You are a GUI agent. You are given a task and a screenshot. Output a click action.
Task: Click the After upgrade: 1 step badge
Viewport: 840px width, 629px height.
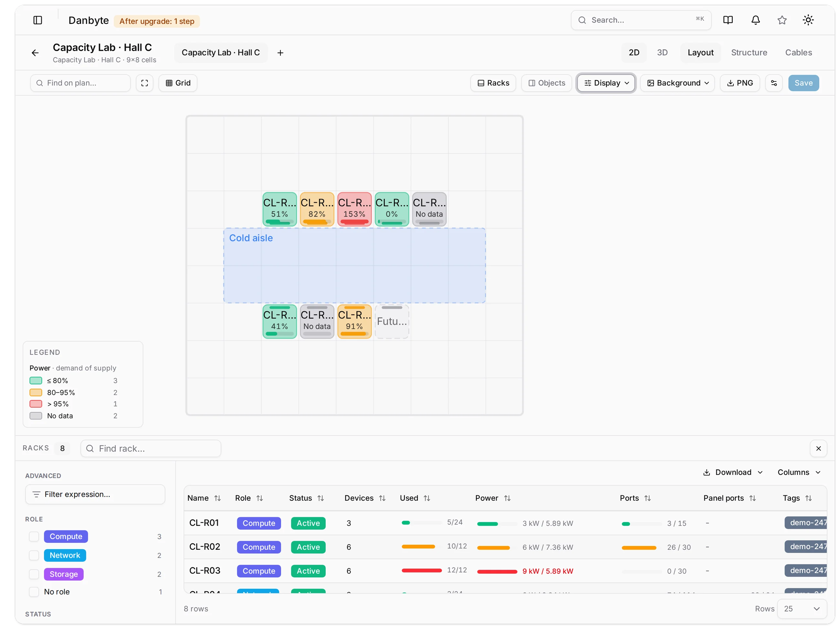[157, 21]
